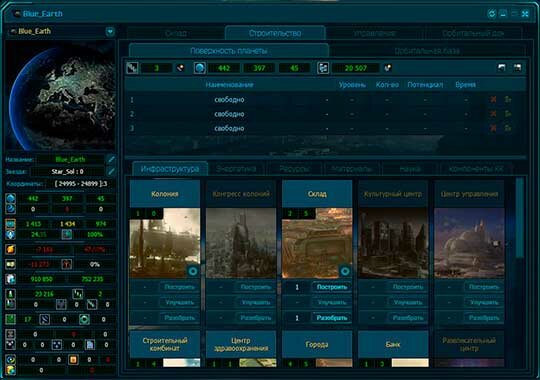Select the Орбитальная база sub-tab
Screen dimensions: 540x380
pyautogui.click(x=427, y=51)
